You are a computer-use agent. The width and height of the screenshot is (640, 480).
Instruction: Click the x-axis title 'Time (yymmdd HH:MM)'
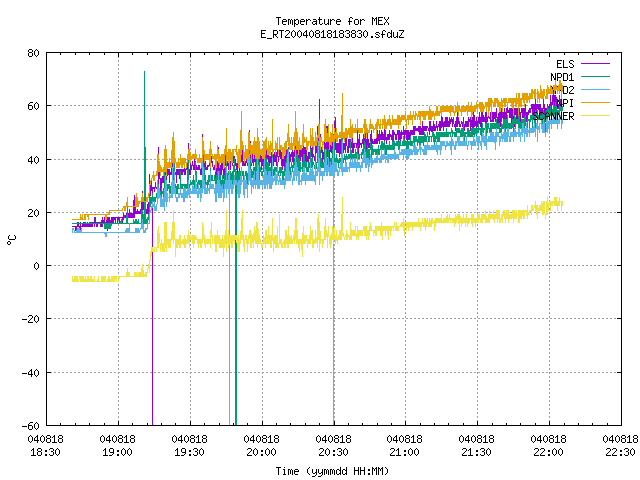332,471
